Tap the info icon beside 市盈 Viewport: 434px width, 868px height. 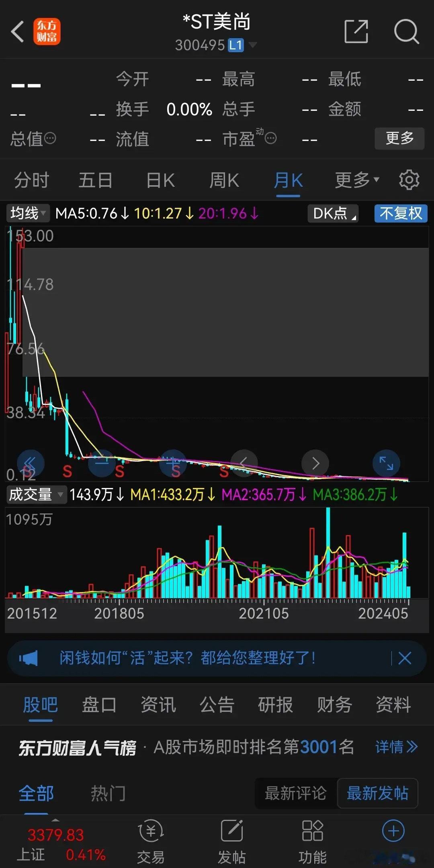pyautogui.click(x=271, y=139)
